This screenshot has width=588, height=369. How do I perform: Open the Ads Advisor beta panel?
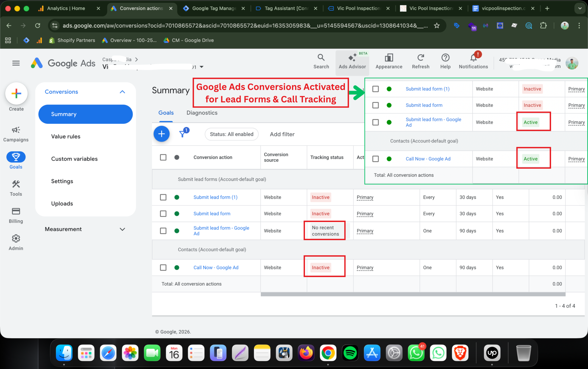click(x=352, y=61)
